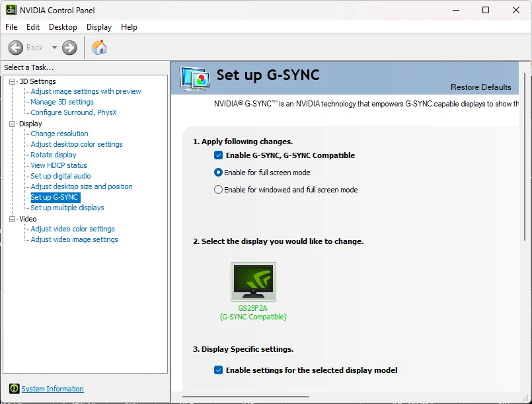
Task: Go to Home via house icon
Action: point(99,48)
